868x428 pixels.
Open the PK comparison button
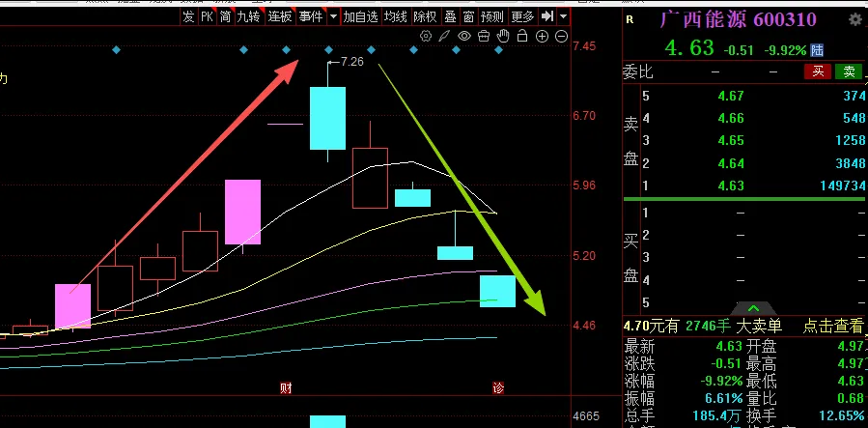[x=207, y=16]
